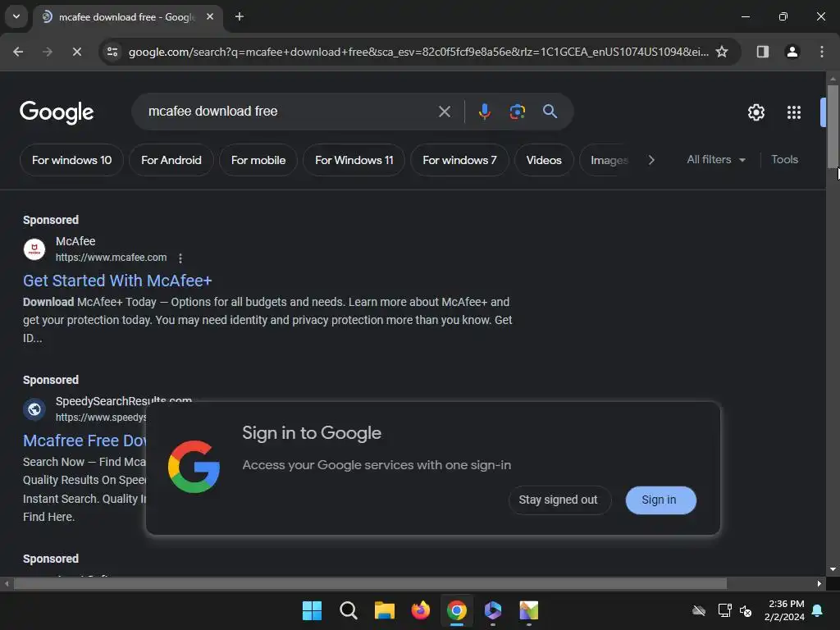This screenshot has width=840, height=630.
Task: Filter results For windows 7
Action: (459, 160)
